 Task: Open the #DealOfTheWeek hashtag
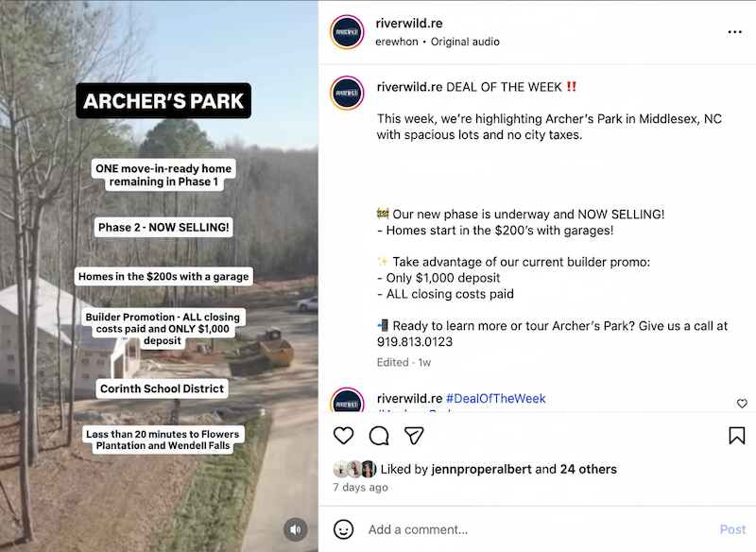tap(495, 399)
